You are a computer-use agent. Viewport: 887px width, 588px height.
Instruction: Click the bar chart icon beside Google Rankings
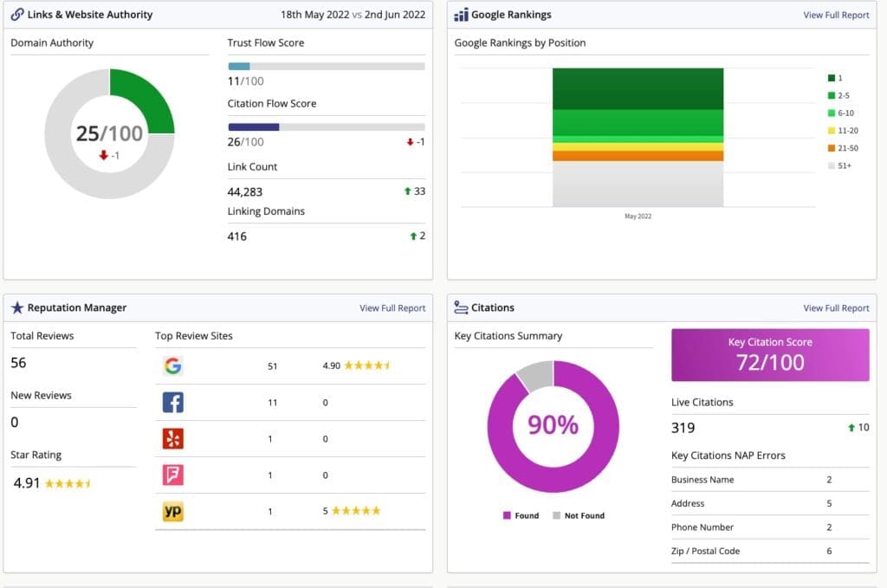point(461,15)
